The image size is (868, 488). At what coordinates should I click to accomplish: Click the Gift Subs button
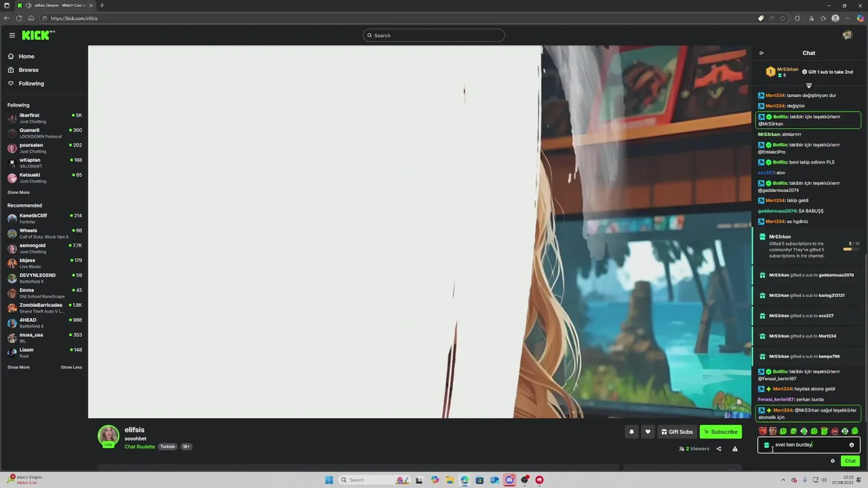pos(677,432)
